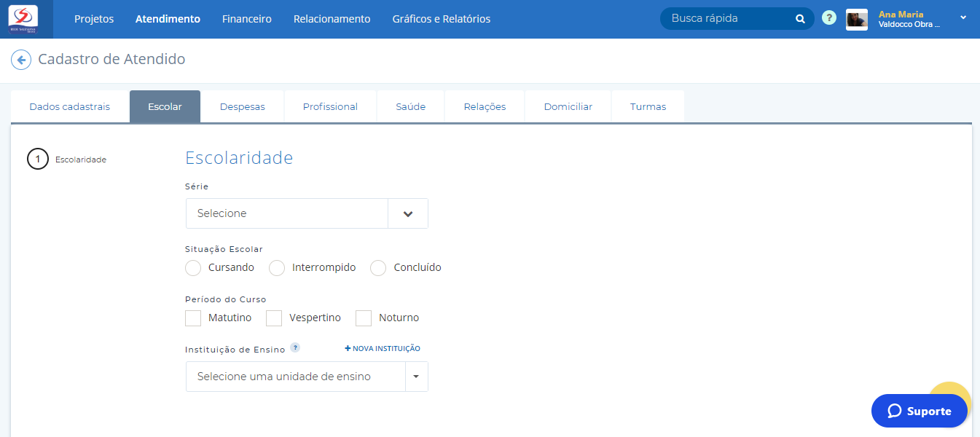The image size is (980, 437).
Task: Go to the Dados cadastrais tab
Action: tap(69, 107)
